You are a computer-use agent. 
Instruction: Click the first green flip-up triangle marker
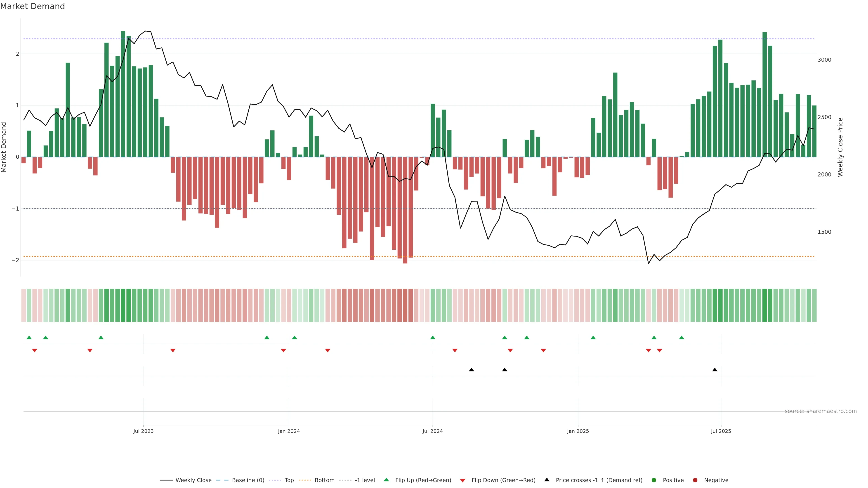click(29, 338)
